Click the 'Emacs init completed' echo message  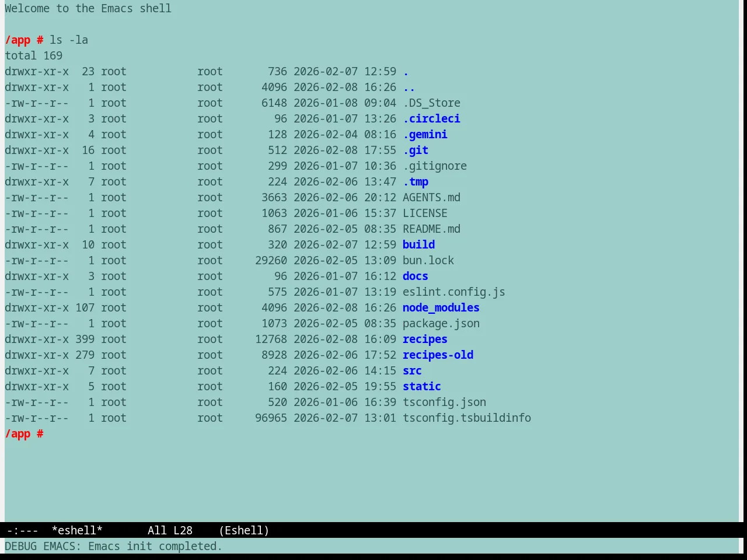tap(155, 547)
